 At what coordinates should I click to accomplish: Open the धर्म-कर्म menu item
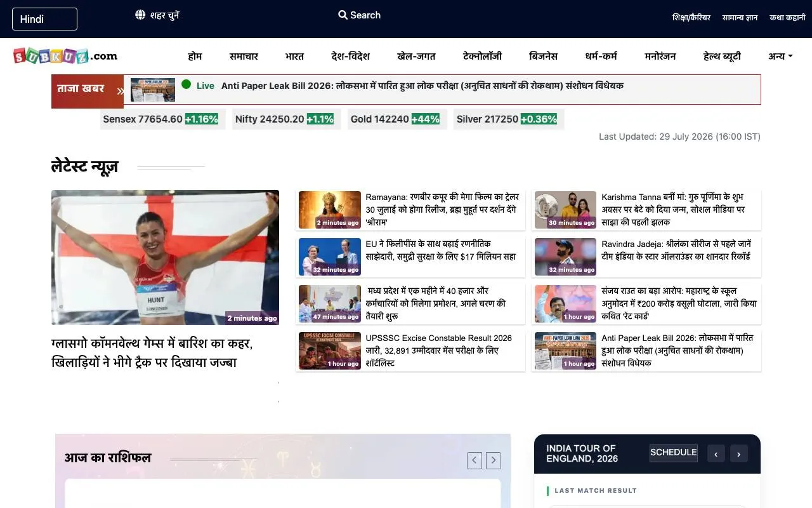coord(601,56)
